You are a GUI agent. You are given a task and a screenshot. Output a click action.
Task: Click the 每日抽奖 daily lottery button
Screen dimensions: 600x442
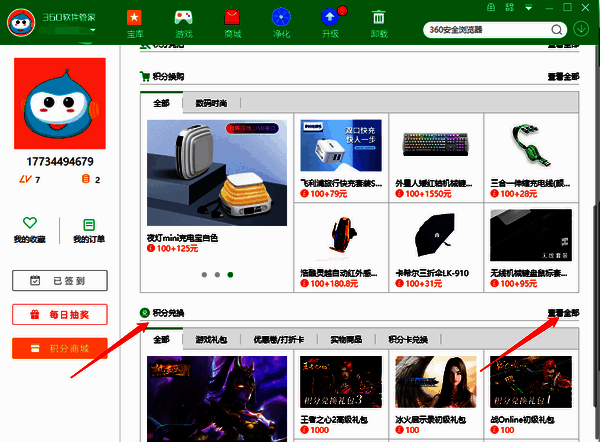[x=60, y=315]
